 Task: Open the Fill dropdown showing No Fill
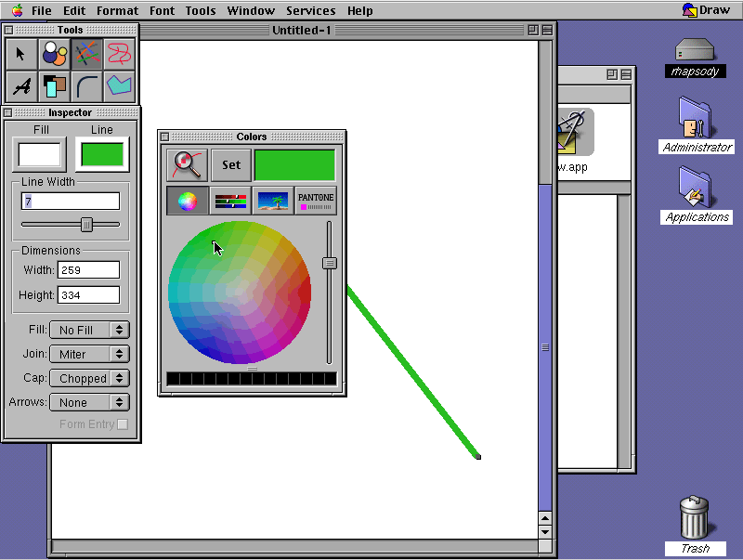[x=89, y=331]
